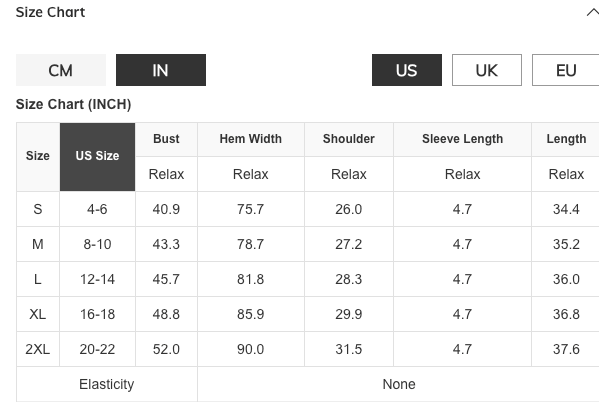Select the S size row label
Image resolution: width=599 pixels, height=419 pixels.
(x=38, y=209)
